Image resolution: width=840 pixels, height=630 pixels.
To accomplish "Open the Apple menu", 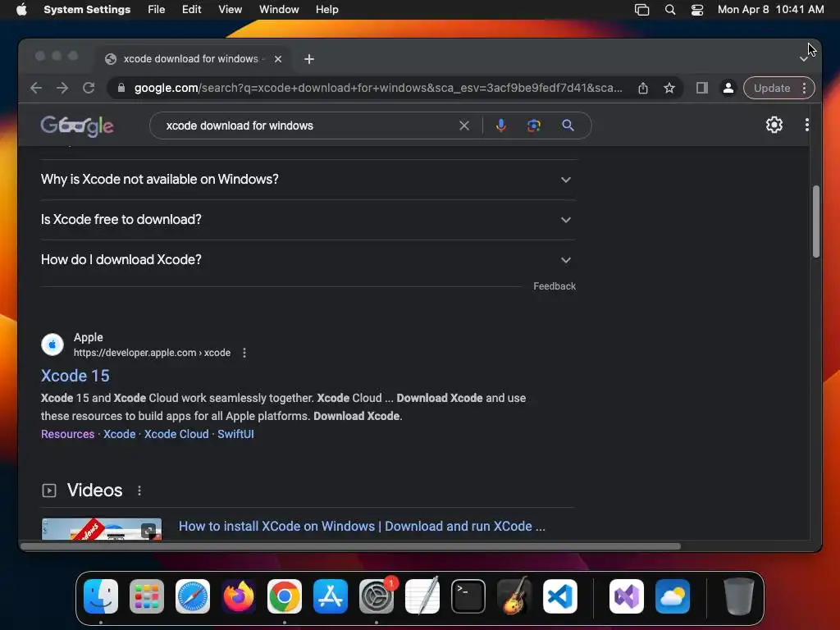I will pos(21,10).
